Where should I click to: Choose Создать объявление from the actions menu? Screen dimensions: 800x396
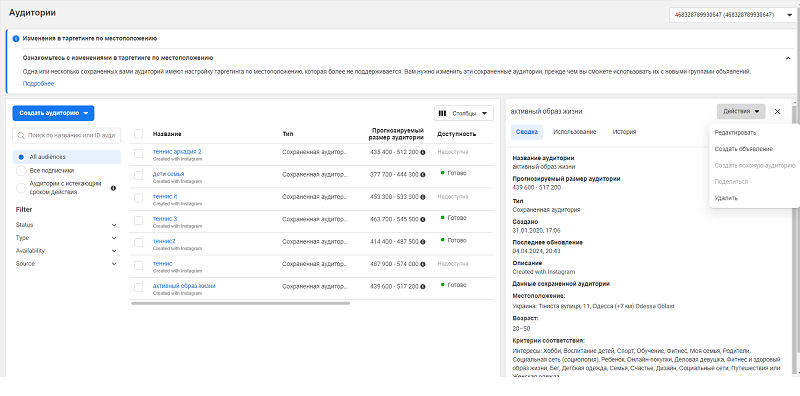tap(743, 149)
